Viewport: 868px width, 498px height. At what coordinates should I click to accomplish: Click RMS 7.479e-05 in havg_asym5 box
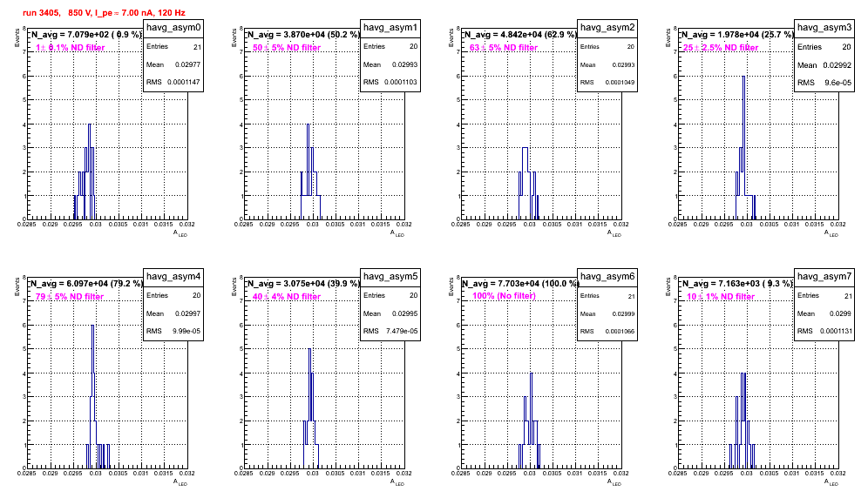[390, 331]
